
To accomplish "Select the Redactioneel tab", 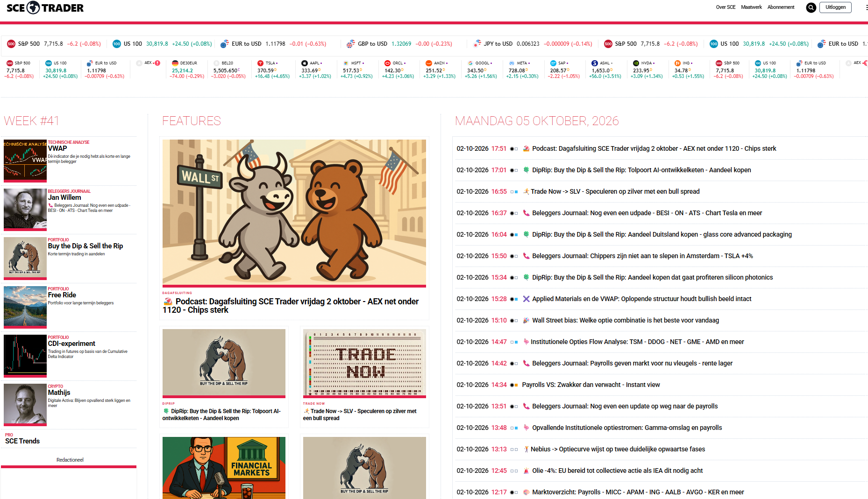I will pyautogui.click(x=70, y=460).
